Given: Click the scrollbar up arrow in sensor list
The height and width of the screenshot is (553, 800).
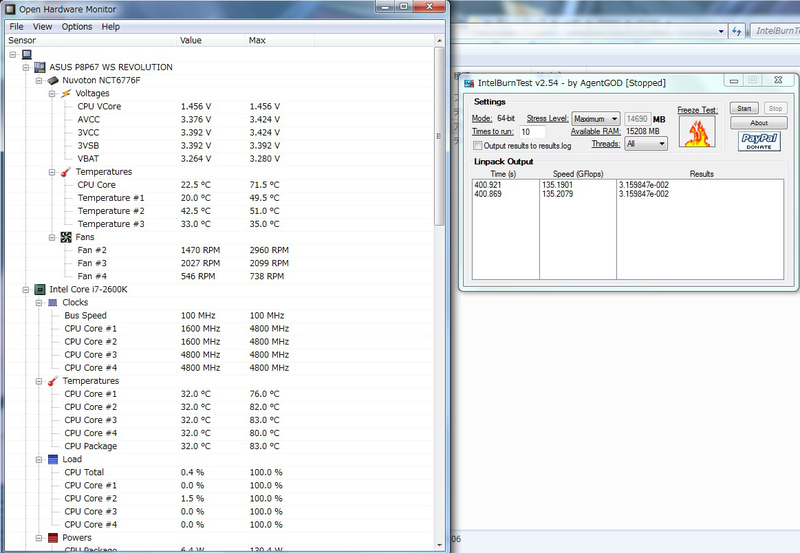Looking at the screenshot, I should click(439, 40).
